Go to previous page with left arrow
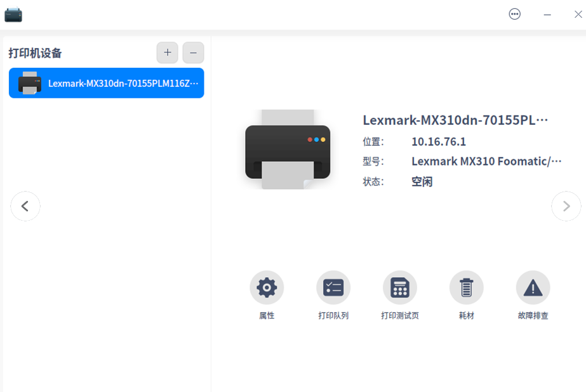This screenshot has width=586, height=392. [x=25, y=206]
